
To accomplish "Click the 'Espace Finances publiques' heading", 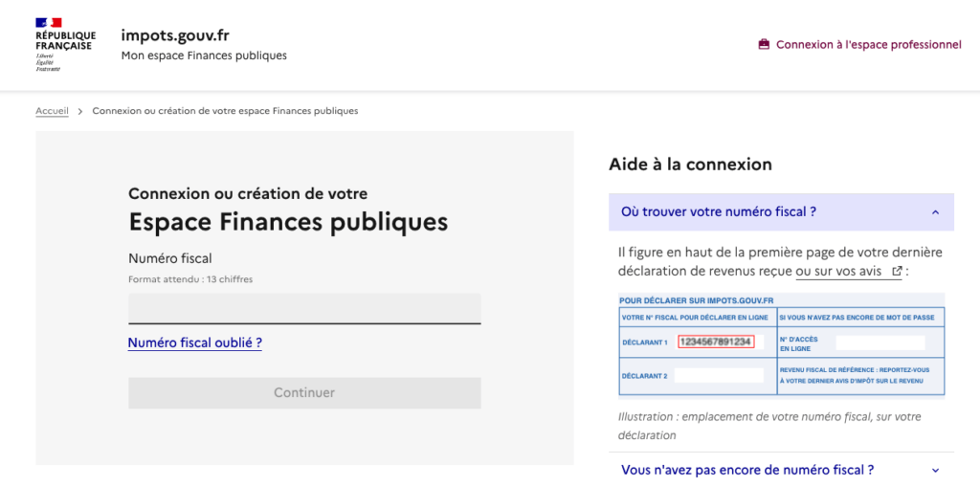I will (x=288, y=222).
